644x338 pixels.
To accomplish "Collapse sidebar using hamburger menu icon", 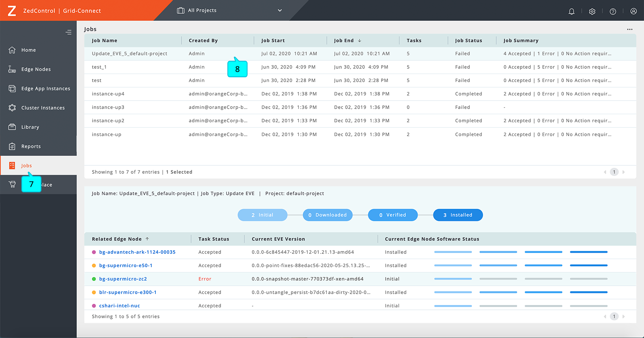I will coord(68,32).
